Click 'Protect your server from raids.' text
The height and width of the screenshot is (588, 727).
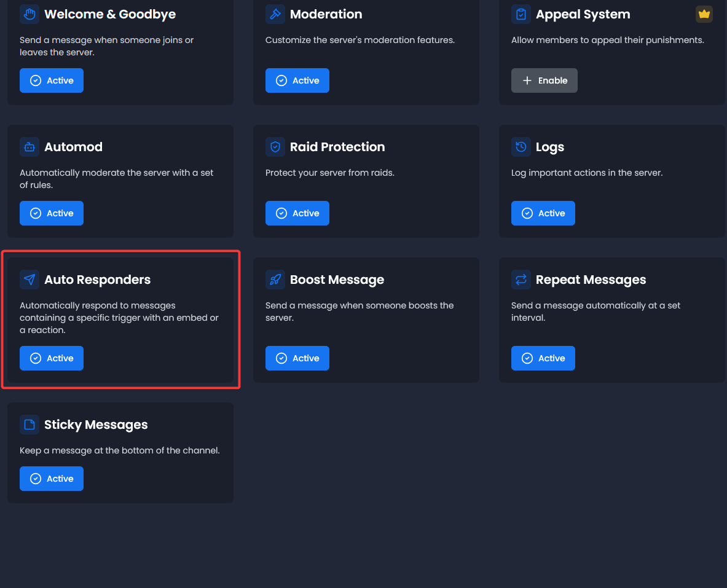tap(329, 173)
